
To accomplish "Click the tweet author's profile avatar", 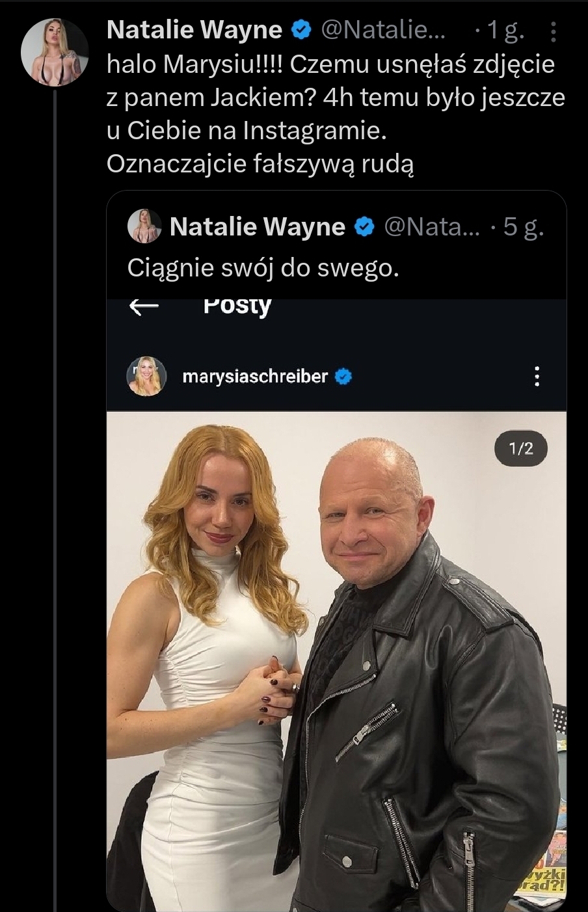I will (55, 52).
